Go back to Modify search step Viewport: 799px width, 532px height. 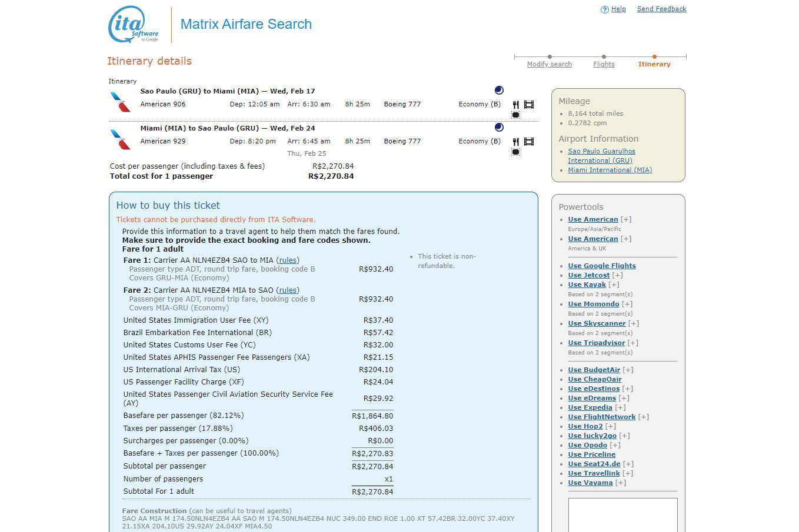pyautogui.click(x=550, y=64)
